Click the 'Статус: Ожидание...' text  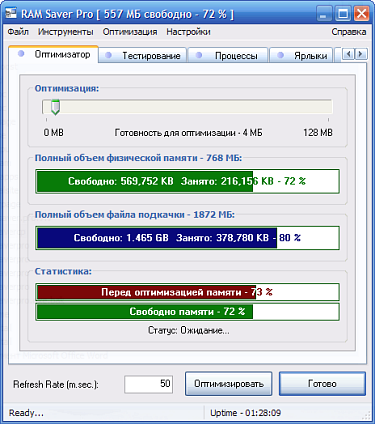(189, 331)
